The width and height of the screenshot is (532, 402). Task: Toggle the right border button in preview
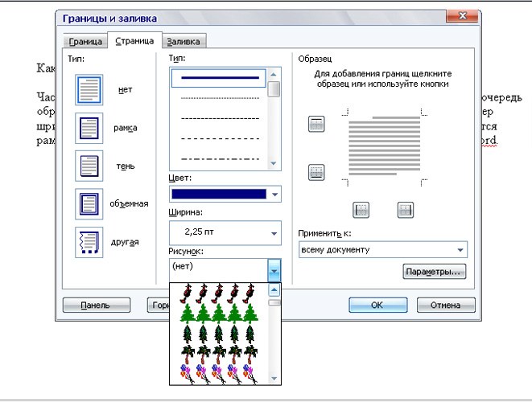click(406, 210)
